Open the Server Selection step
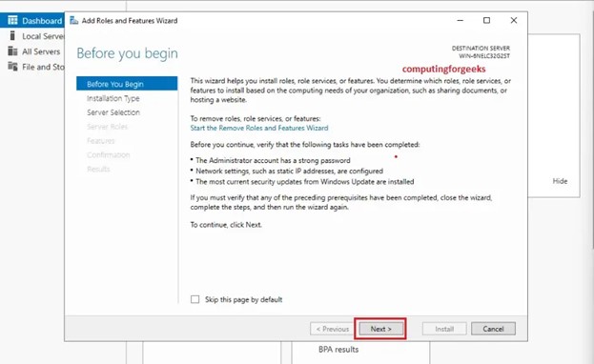The width and height of the screenshot is (594, 364). pyautogui.click(x=113, y=112)
